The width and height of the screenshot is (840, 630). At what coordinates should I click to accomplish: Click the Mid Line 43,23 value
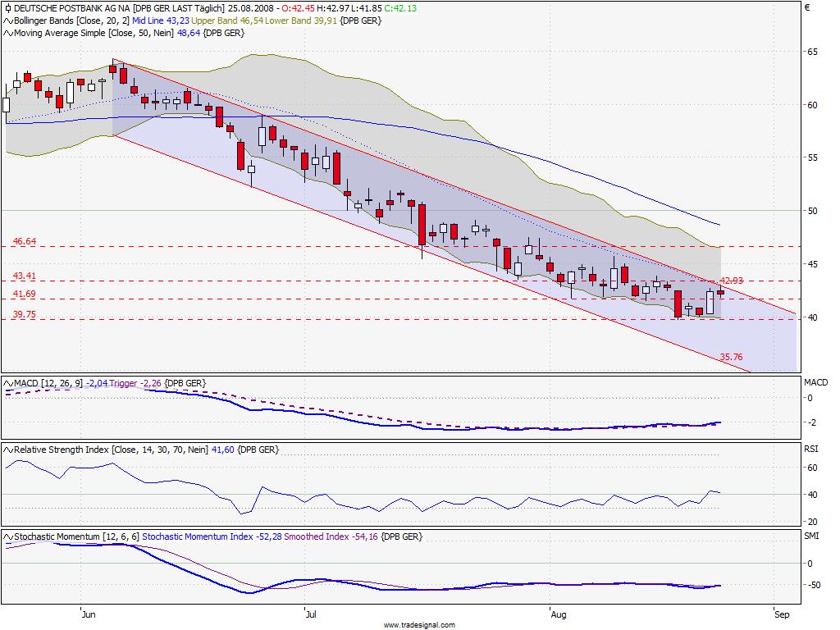click(x=161, y=21)
